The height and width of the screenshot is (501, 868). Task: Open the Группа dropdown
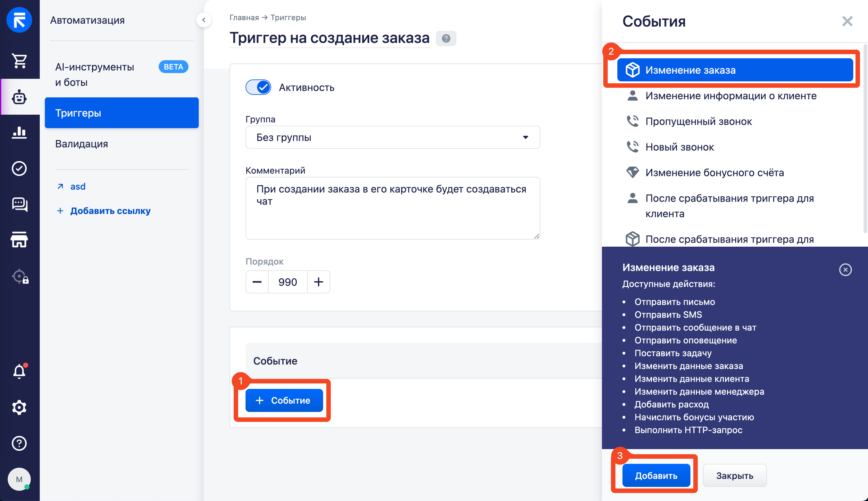[393, 137]
